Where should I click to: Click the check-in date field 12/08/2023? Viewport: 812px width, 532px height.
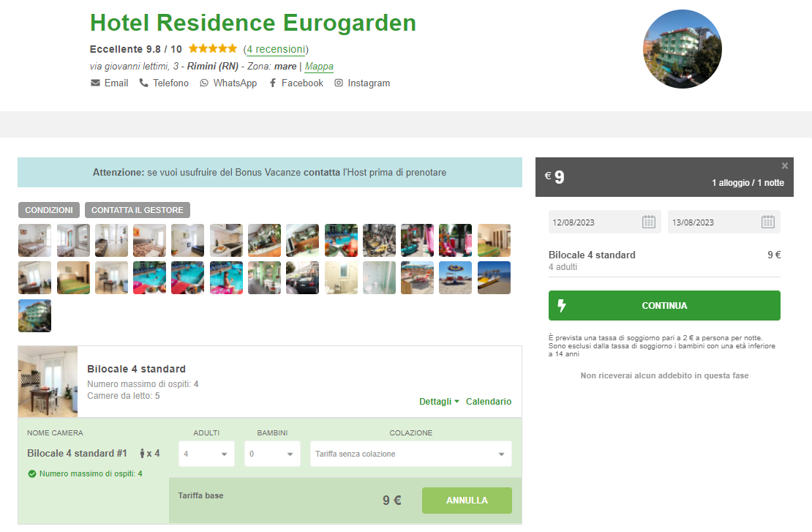605,222
